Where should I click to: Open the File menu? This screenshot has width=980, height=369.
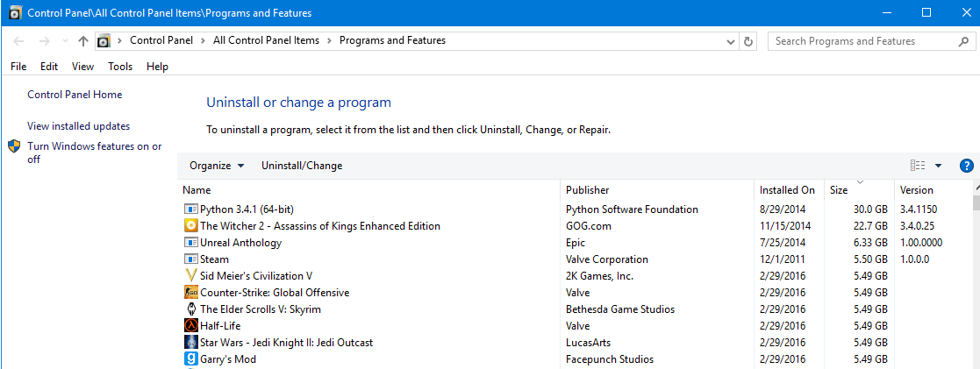click(18, 67)
